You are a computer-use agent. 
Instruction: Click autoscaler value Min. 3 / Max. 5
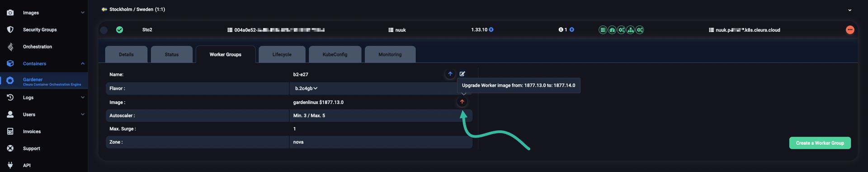pyautogui.click(x=309, y=115)
